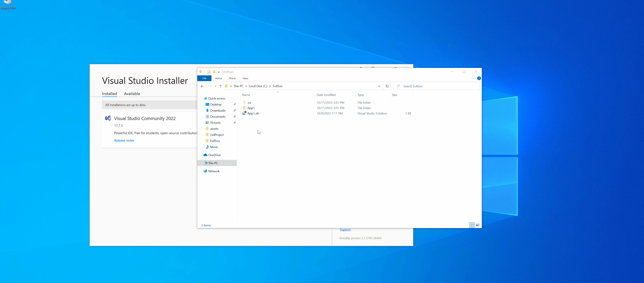Image resolution: width=644 pixels, height=283 pixels.
Task: Click the Properties checkmark icon in title bar
Action: click(x=209, y=72)
